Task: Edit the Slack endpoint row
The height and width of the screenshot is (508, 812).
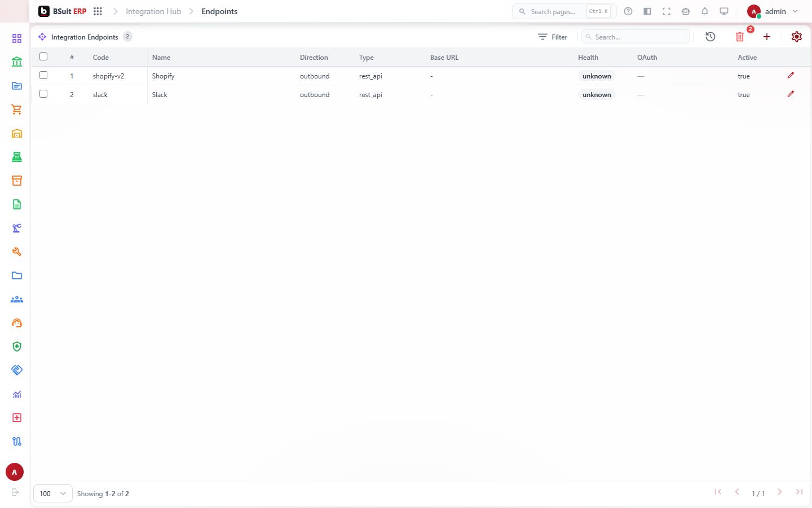Action: click(x=791, y=94)
